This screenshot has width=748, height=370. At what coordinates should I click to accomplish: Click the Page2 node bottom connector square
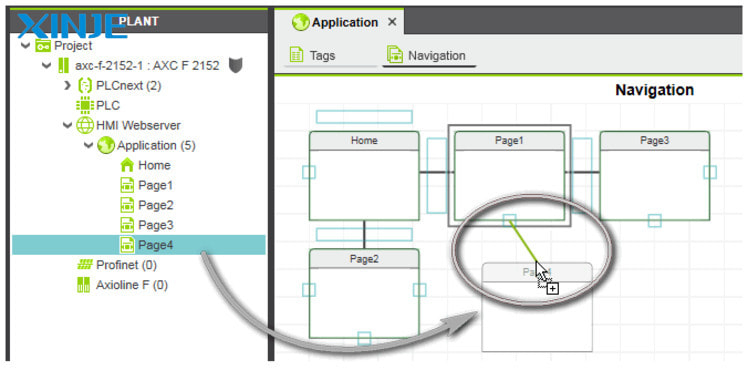pos(364,339)
